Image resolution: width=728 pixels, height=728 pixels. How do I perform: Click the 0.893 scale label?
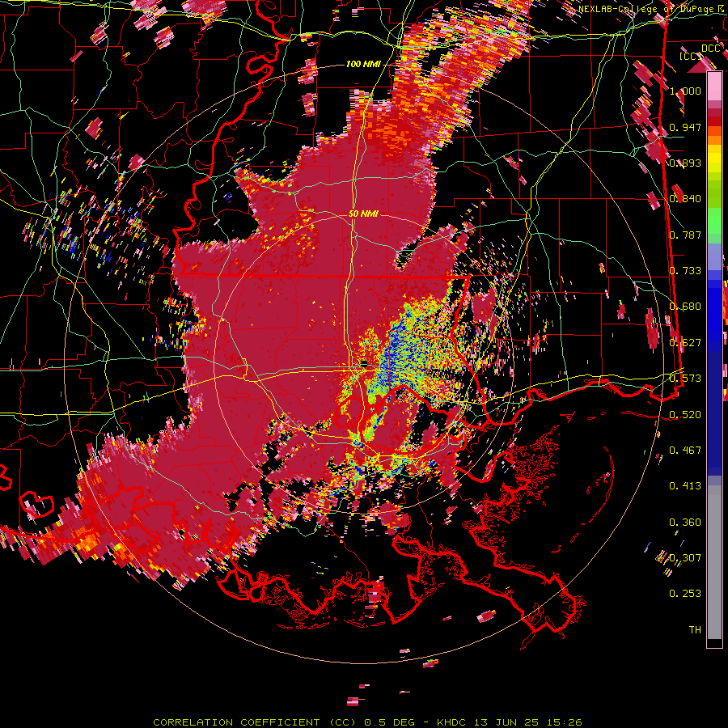point(685,163)
